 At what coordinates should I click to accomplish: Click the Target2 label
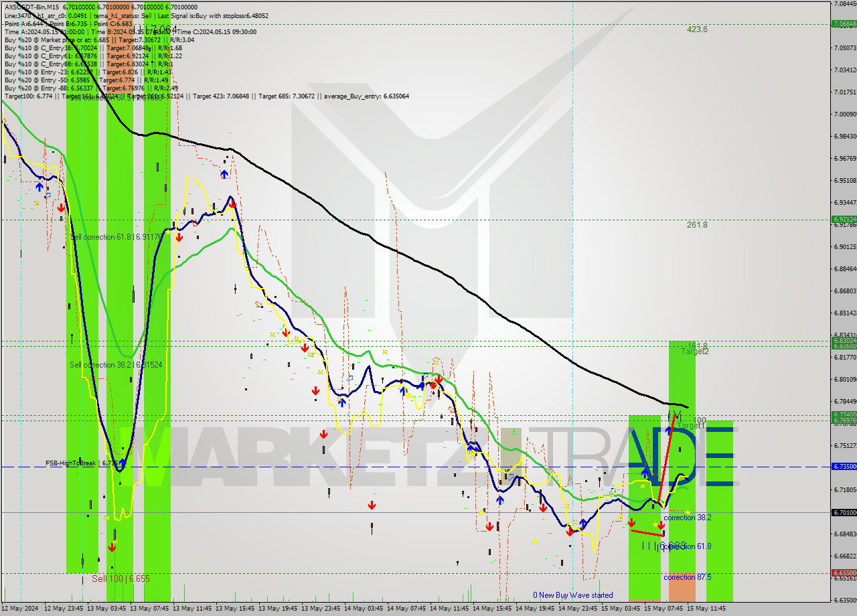[694, 352]
